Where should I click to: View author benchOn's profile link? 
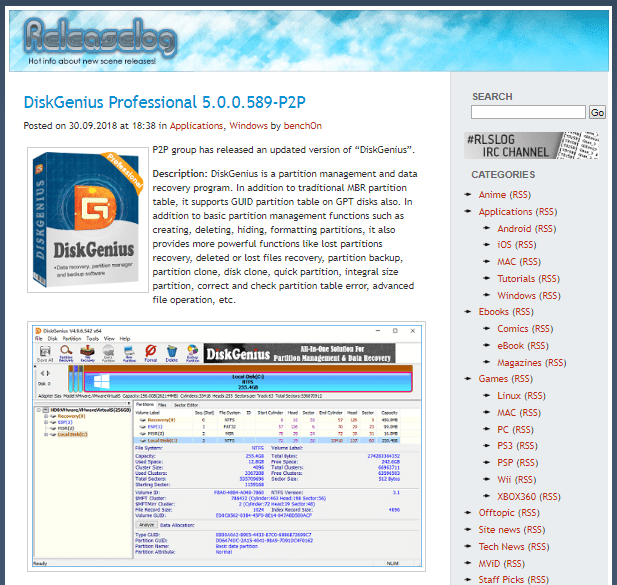coord(301,126)
